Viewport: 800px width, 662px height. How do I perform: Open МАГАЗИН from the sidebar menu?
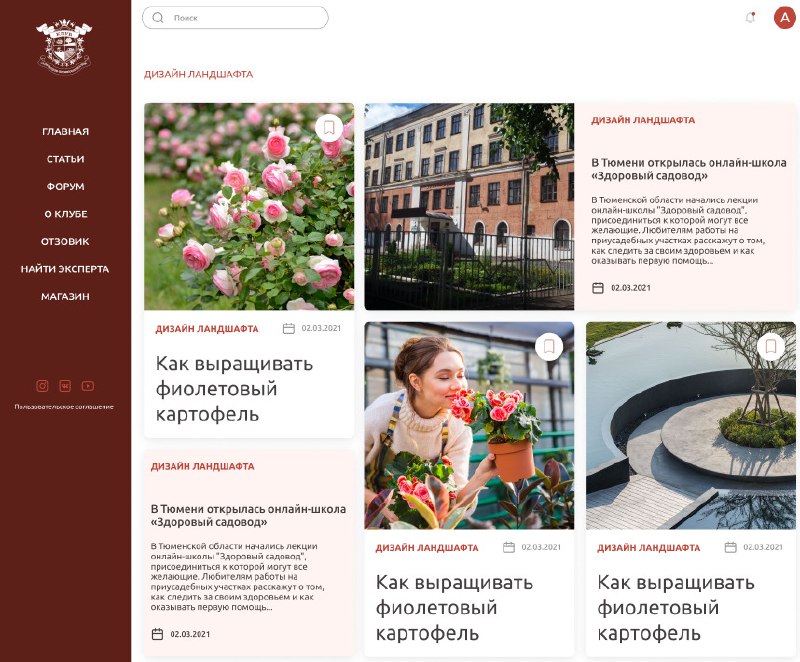click(x=65, y=296)
